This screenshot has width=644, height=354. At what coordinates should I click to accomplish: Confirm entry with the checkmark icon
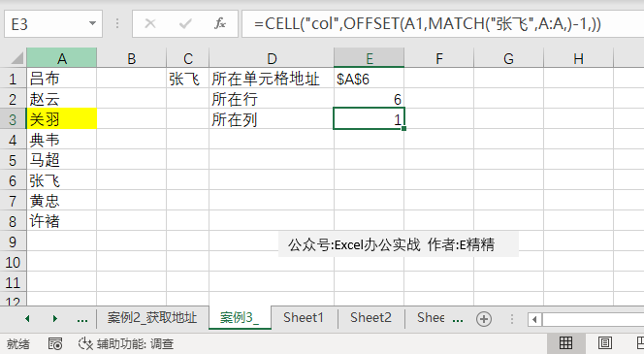[x=185, y=24]
